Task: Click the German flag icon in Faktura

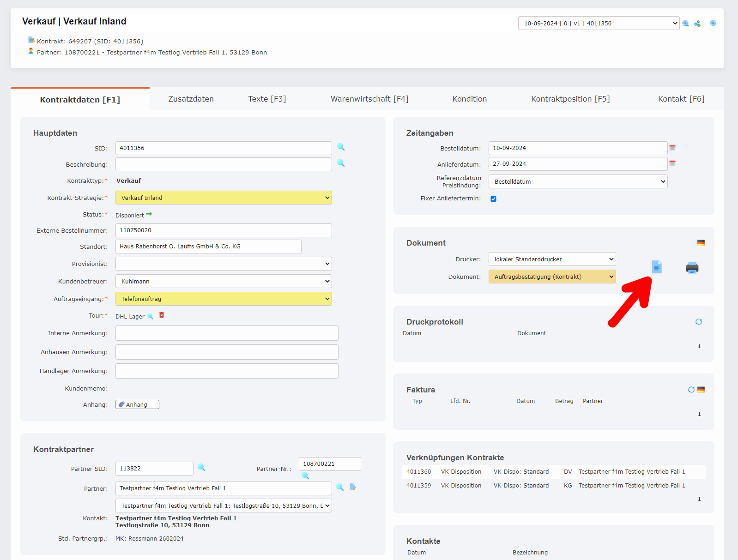Action: click(x=701, y=390)
